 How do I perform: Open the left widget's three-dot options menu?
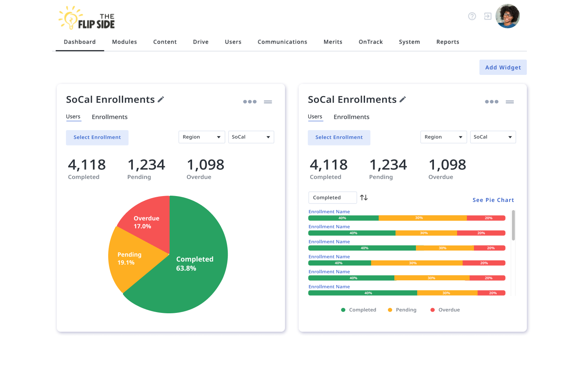click(249, 101)
